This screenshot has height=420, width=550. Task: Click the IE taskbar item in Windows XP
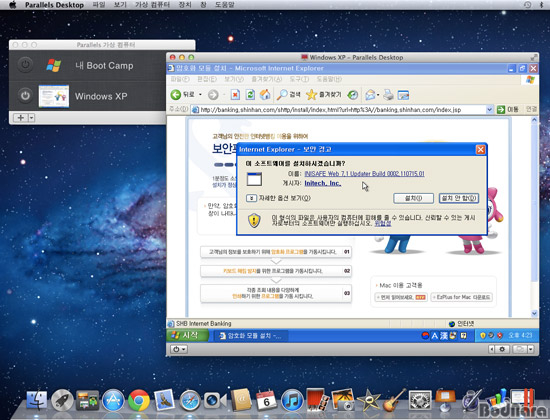(250, 336)
